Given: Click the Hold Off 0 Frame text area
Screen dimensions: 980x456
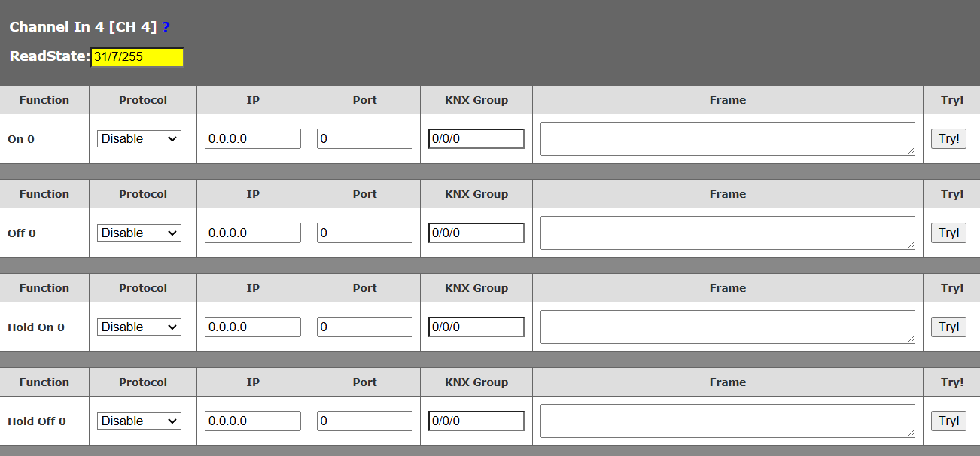Looking at the screenshot, I should (x=727, y=421).
